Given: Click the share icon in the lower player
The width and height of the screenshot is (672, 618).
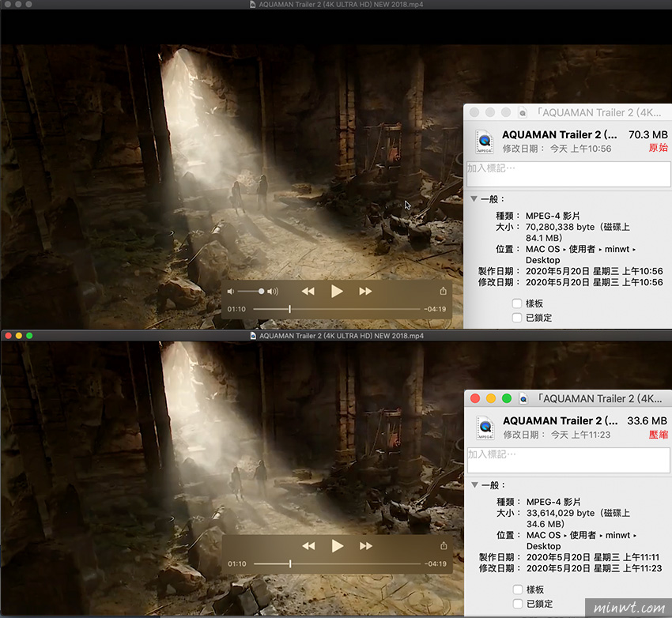Looking at the screenshot, I should [444, 545].
